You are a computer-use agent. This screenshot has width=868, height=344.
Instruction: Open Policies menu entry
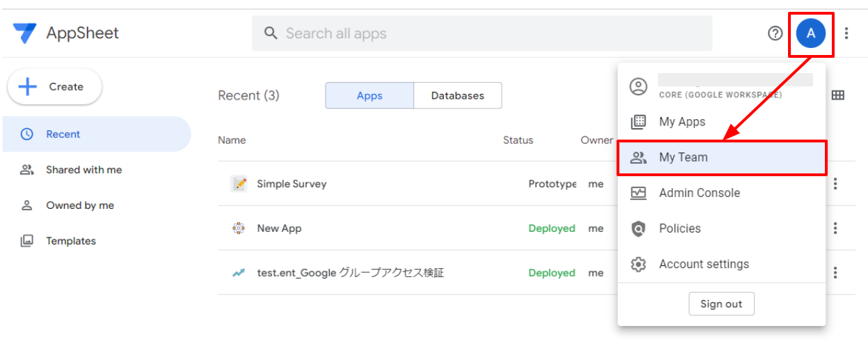[x=721, y=228]
